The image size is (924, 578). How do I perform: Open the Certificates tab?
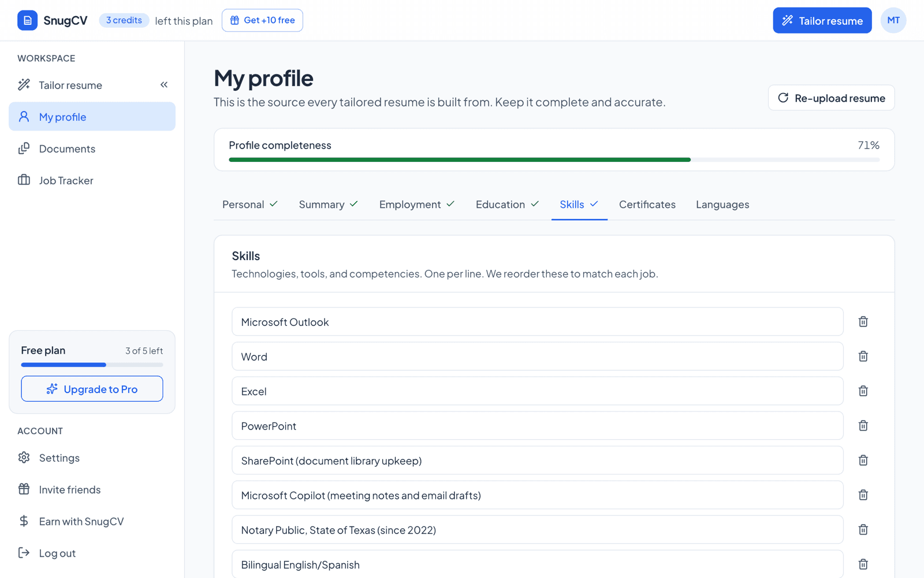(647, 205)
